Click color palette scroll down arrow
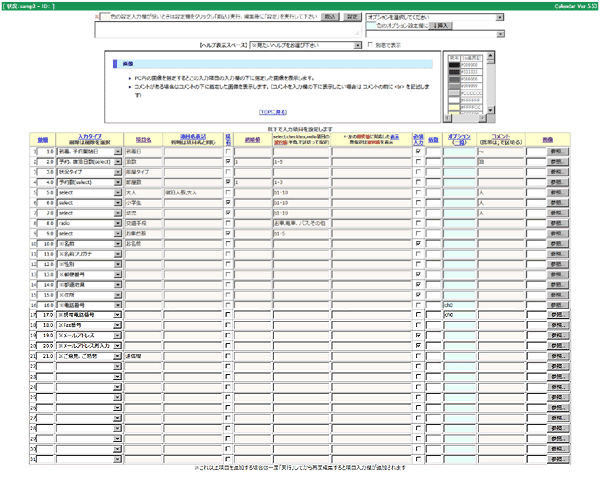This screenshot has width=600, height=480. coord(491,110)
